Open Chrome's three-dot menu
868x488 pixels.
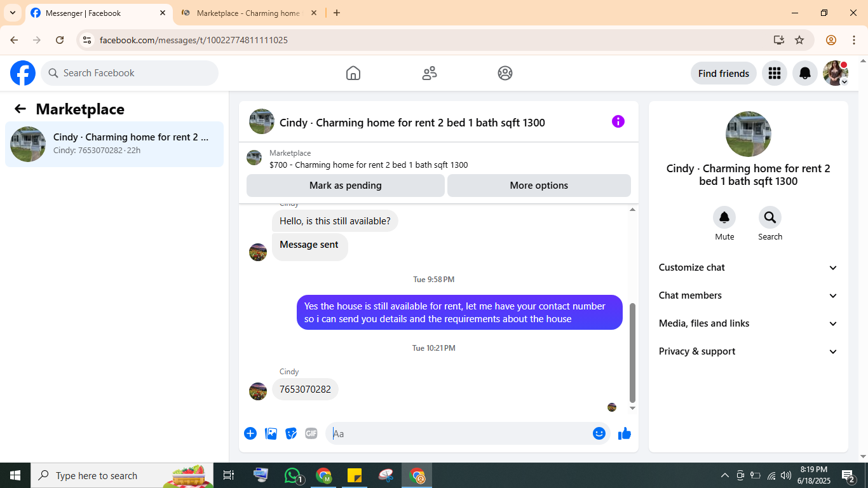click(854, 40)
